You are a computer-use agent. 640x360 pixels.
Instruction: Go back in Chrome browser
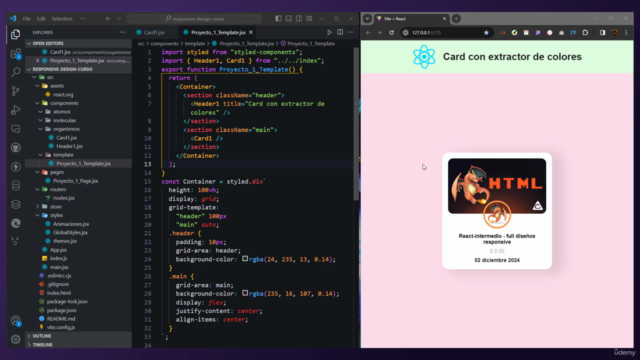pyautogui.click(x=368, y=33)
